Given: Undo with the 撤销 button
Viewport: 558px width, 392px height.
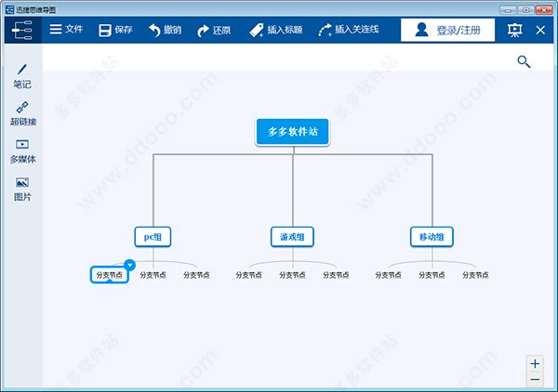Looking at the screenshot, I should 165,30.
